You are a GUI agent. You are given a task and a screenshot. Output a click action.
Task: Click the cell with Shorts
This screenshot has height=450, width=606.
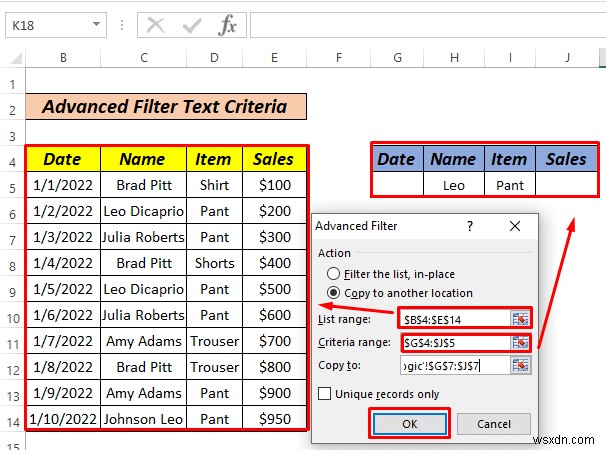(x=214, y=263)
